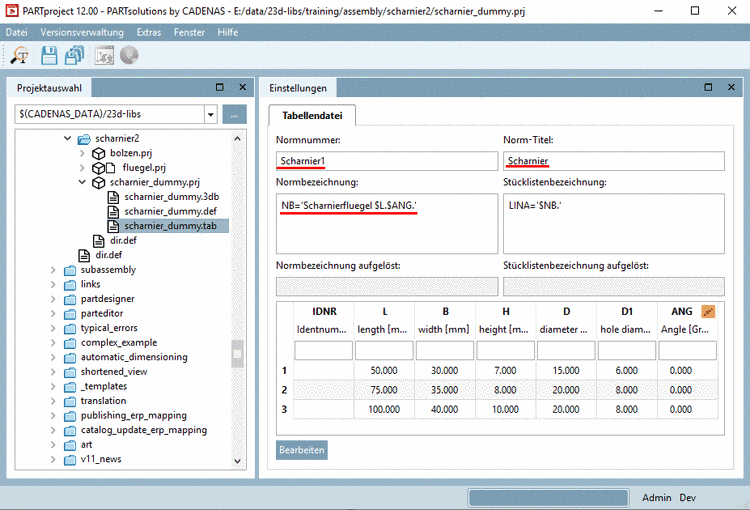Undock the Projektauswahl panel
The image size is (750, 510).
220,88
